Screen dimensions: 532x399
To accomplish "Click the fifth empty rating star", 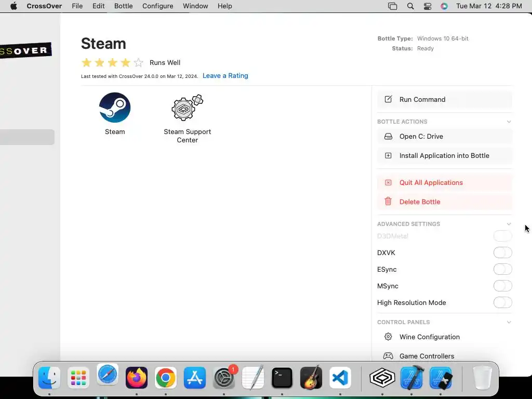I will [x=138, y=62].
